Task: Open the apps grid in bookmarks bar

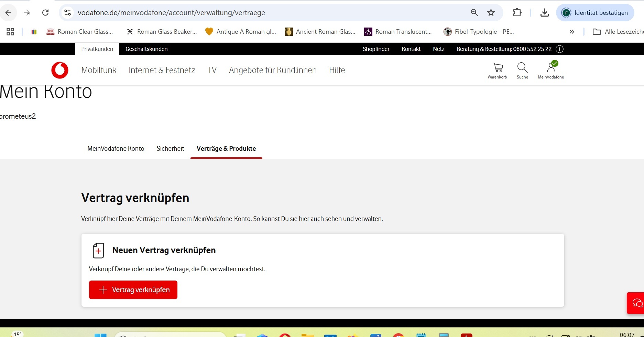Action: pos(10,32)
